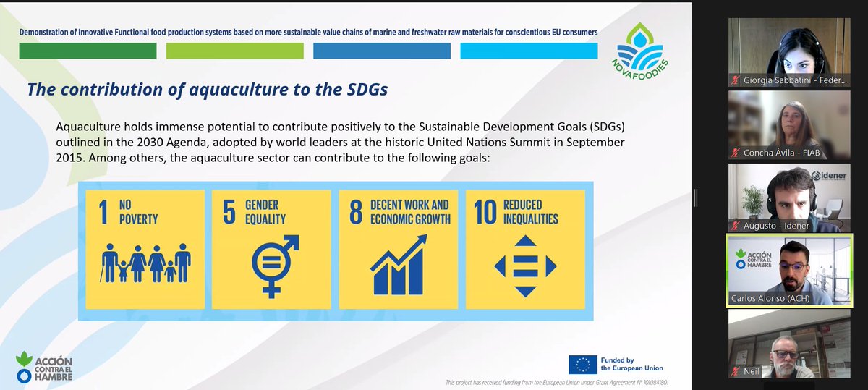Select Concha Ávila - FIAB video tile

point(789,124)
